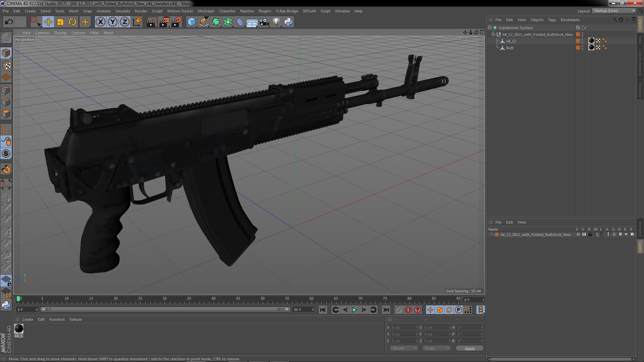The height and width of the screenshot is (362, 644).
Task: Go to start of animation
Action: click(x=323, y=310)
